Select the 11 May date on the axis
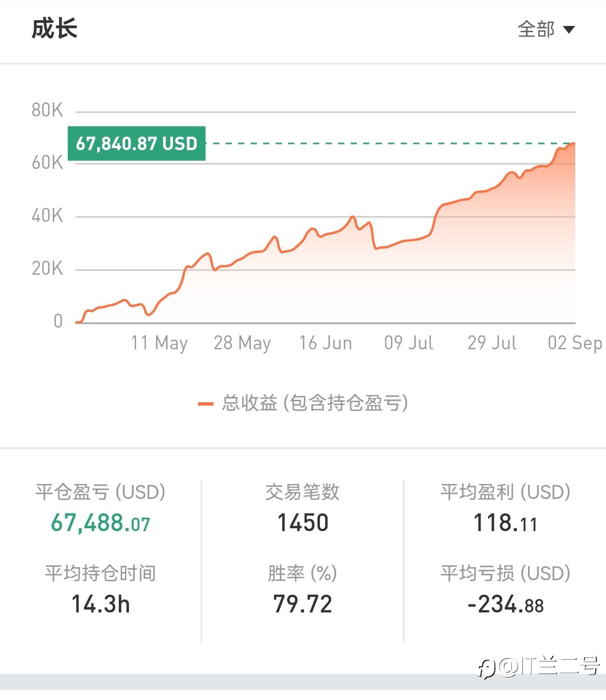This screenshot has width=606, height=700. point(159,343)
